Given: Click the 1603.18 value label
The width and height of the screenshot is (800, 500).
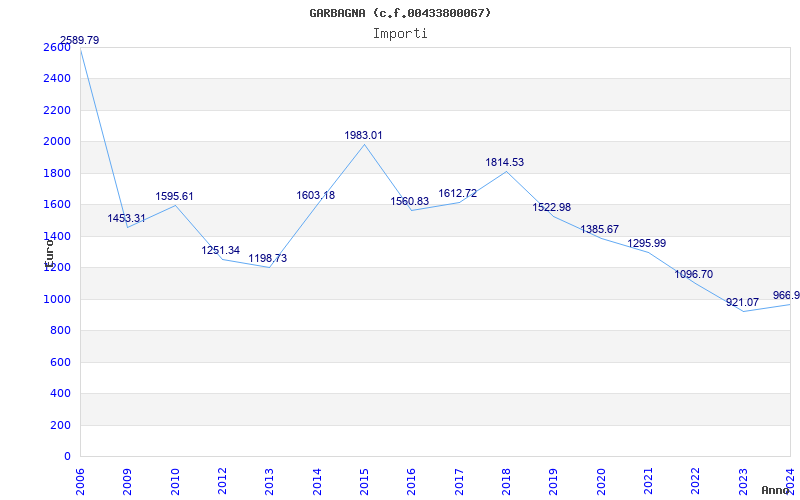Looking at the screenshot, I should pos(316,195).
